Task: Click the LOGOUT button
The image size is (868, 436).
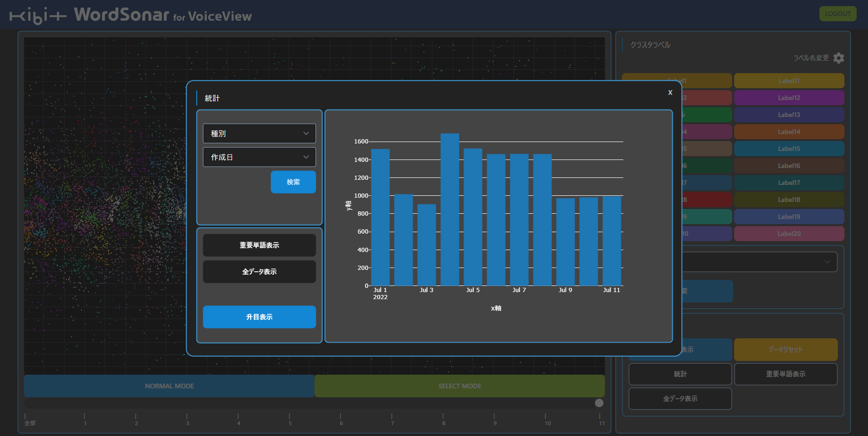Action: click(837, 14)
